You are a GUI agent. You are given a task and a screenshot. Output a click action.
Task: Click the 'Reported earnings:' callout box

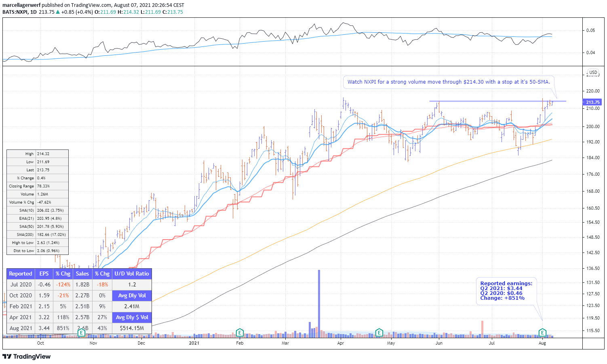[507, 291]
